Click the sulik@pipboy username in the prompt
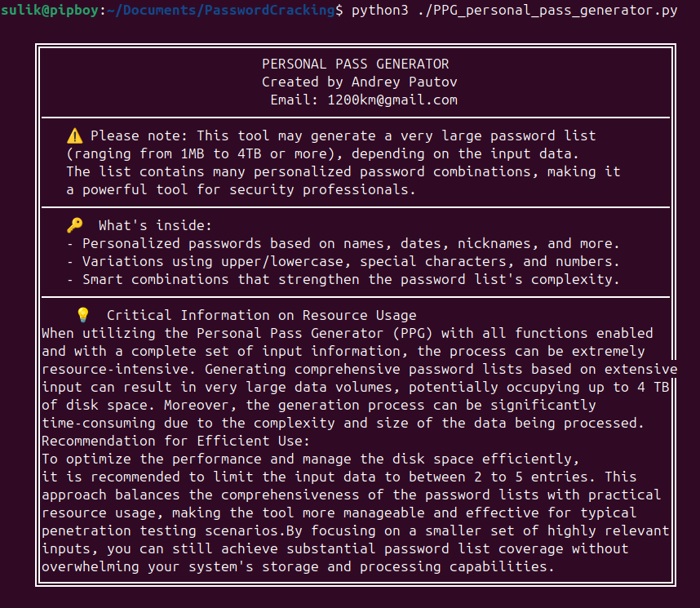This screenshot has height=608, width=700. pyautogui.click(x=50, y=12)
